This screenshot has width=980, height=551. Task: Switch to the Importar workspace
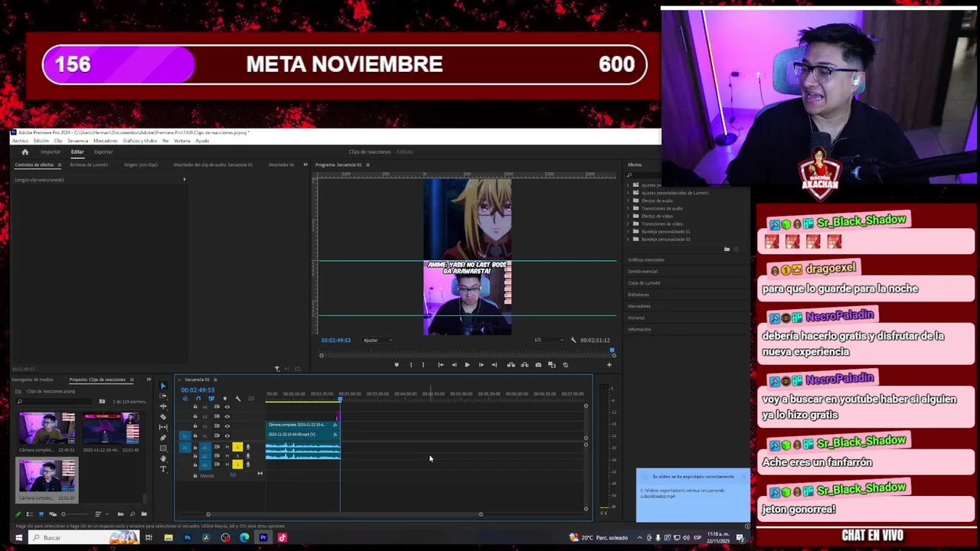[x=51, y=152]
